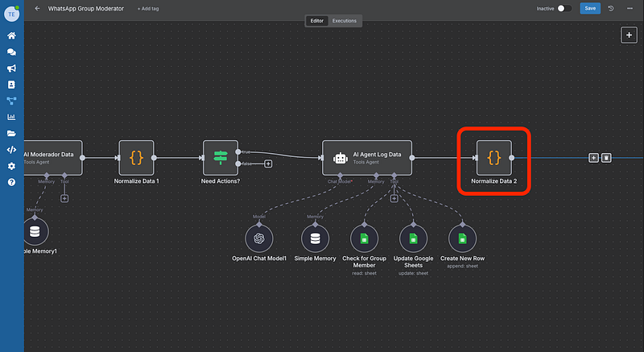Open the settings gear in sidebar
The image size is (644, 352).
click(11, 166)
